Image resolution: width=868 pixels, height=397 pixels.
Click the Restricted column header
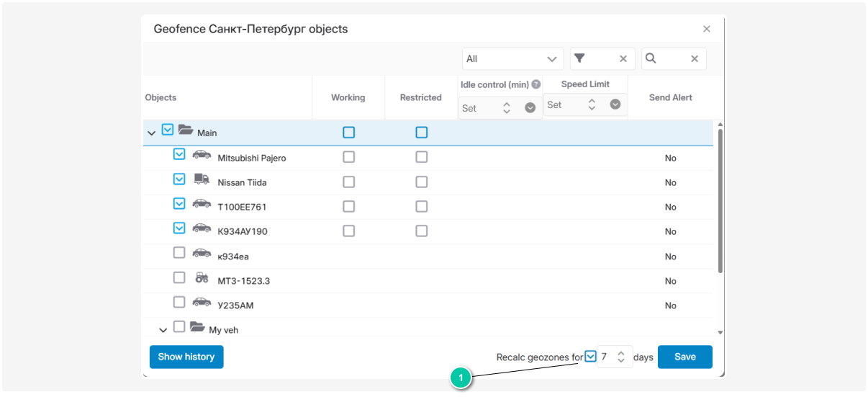point(421,97)
